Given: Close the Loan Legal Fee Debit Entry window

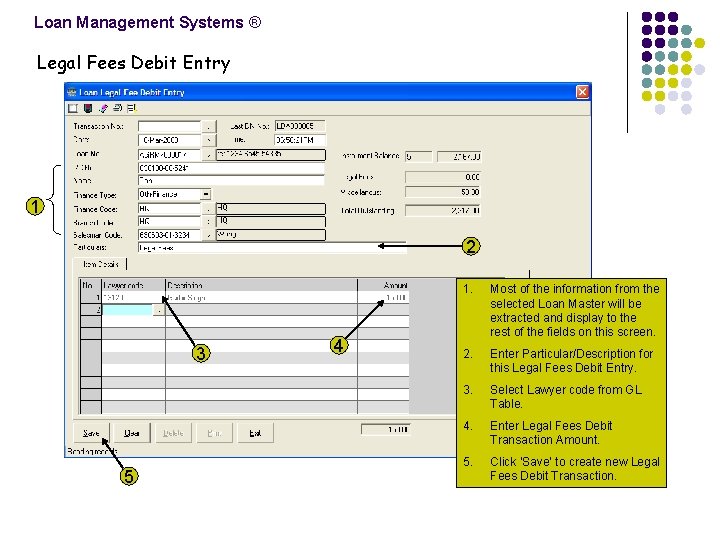Looking at the screenshot, I should point(582,92).
